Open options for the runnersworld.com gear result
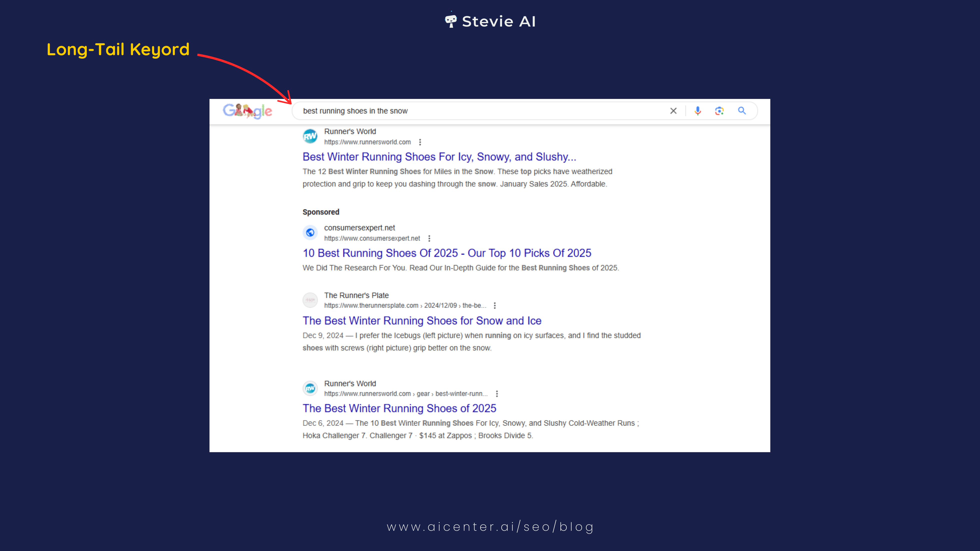Screen dimensions: 980x551 point(497,394)
